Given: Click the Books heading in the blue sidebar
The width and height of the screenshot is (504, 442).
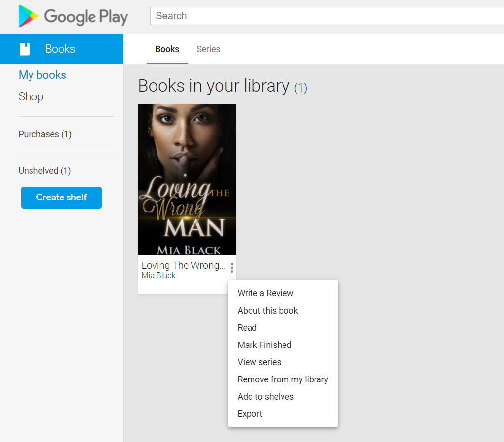Looking at the screenshot, I should pos(60,49).
